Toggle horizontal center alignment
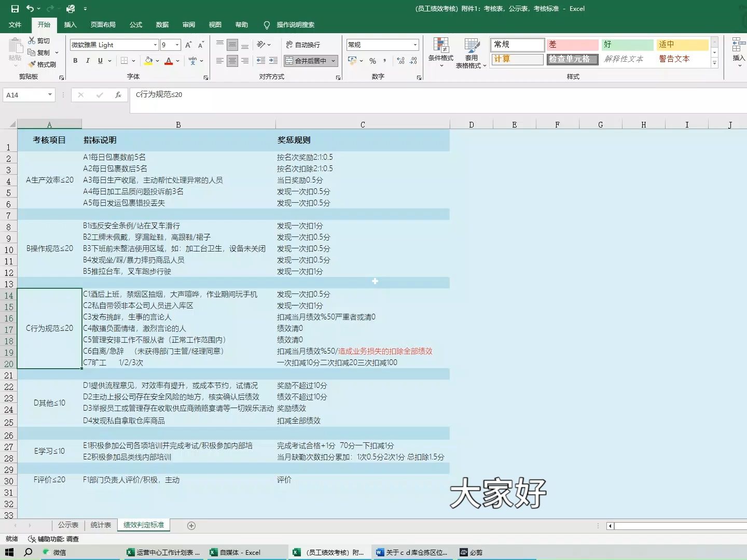Viewport: 747px width, 560px height. coord(232,61)
